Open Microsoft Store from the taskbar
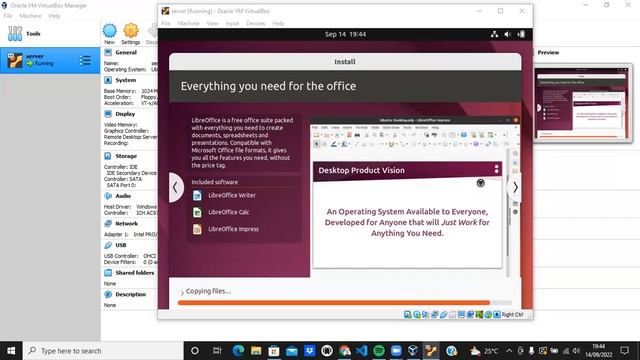This screenshot has height=360, width=640. 273,351
